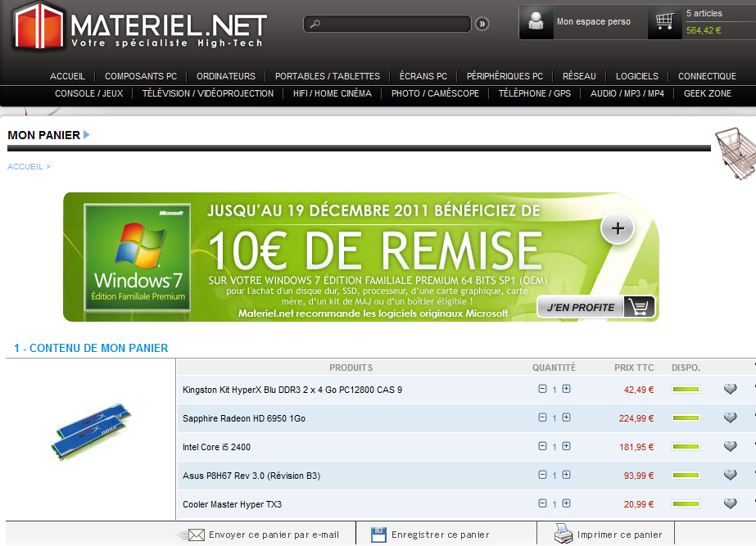Decrease quantity of Asus P8H67 motherboard

point(542,475)
